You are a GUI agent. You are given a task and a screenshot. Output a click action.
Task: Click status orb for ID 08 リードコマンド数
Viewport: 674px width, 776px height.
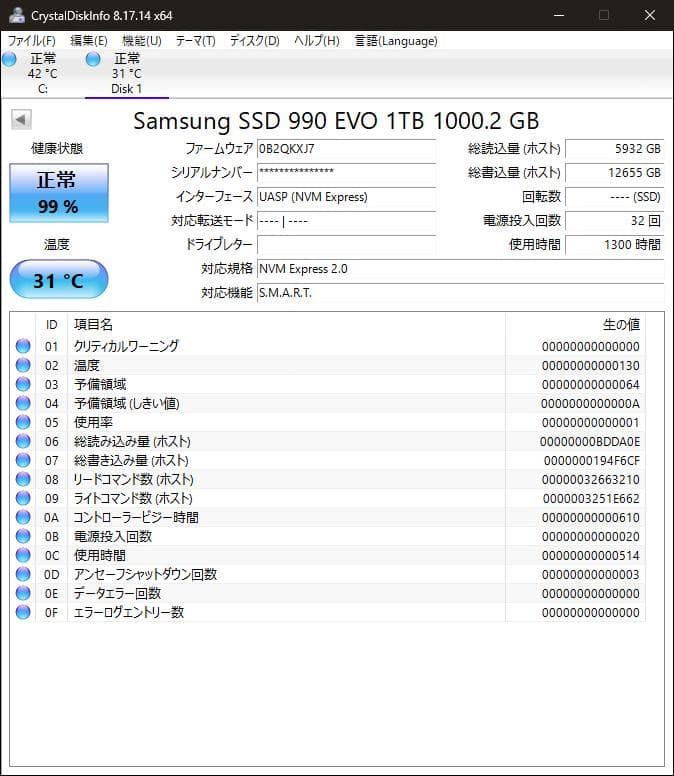pyautogui.click(x=23, y=479)
